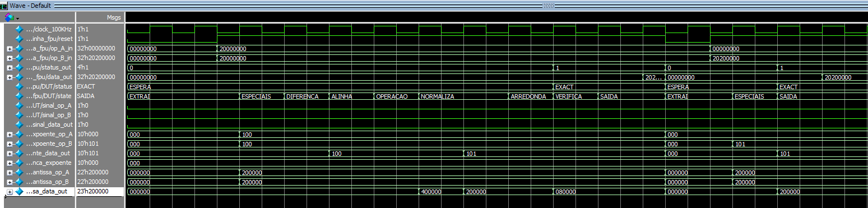Click the sinal_op_A signal diamond icon
868x208 pixels.
[20, 105]
